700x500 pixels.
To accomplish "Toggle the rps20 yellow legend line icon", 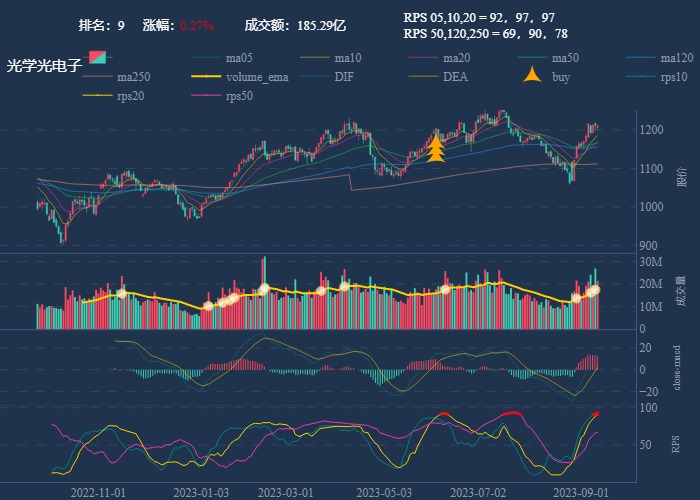I will (97, 96).
